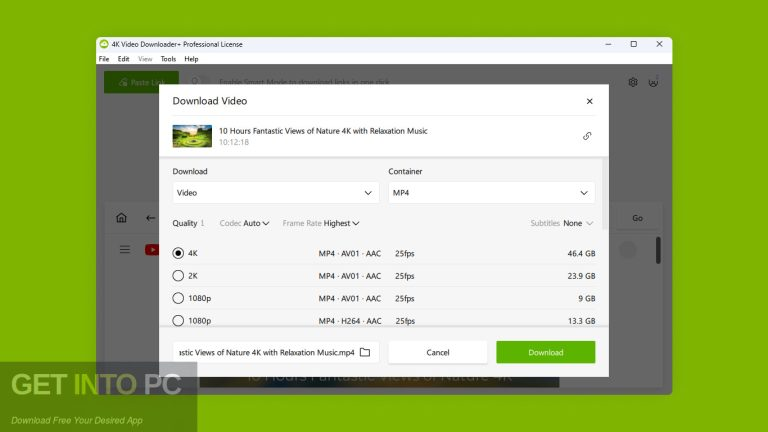Screen dimensions: 768x432
Task: Open the Download type dropdown showing Video
Action: (275, 192)
